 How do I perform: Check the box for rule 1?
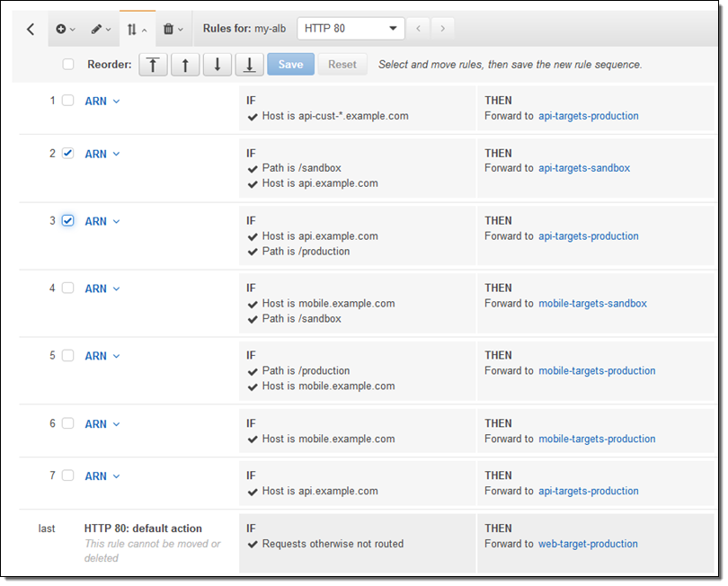point(68,101)
